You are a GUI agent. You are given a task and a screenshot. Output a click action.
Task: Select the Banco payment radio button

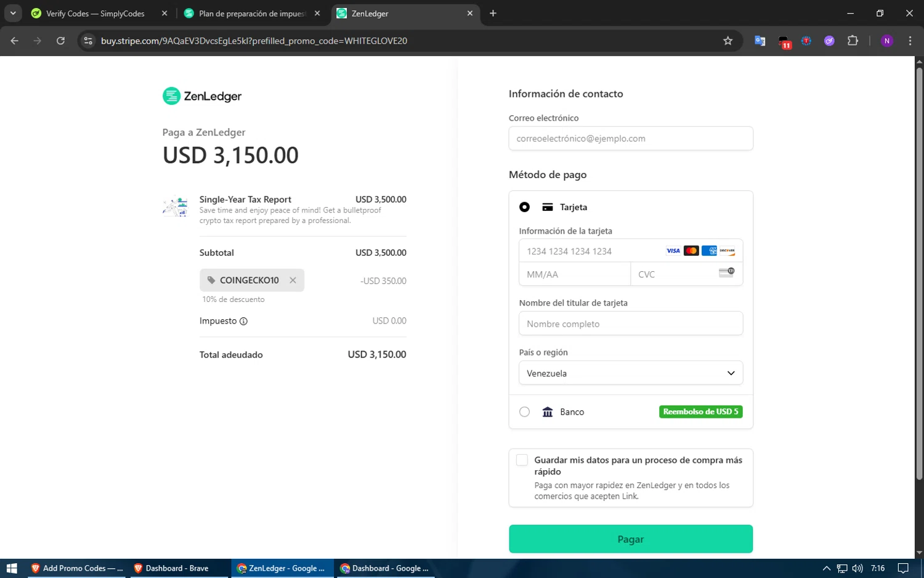point(524,412)
